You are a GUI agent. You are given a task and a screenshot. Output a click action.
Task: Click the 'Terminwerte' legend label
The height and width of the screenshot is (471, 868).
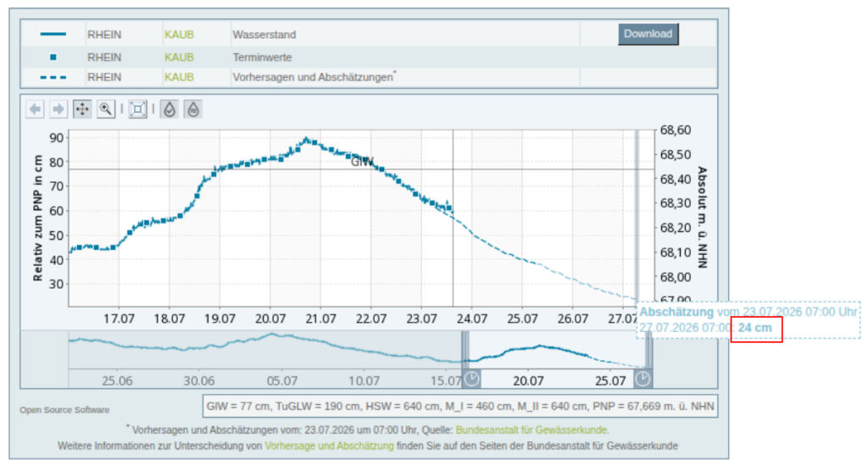[262, 57]
